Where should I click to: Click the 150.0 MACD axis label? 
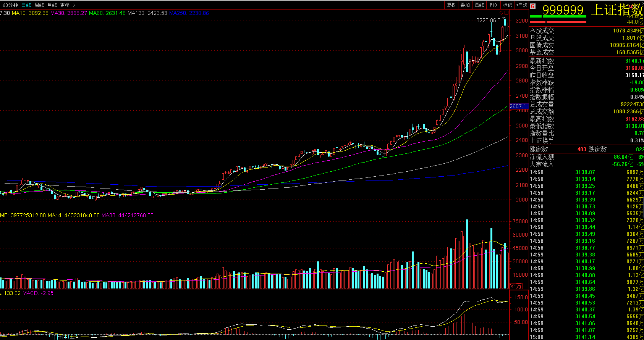(521, 297)
